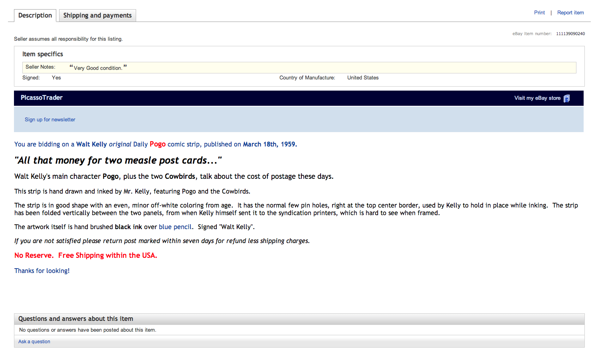Viewport: 598px width, 364px height.
Task: Click the Signed value 'Yes'
Action: pos(56,78)
